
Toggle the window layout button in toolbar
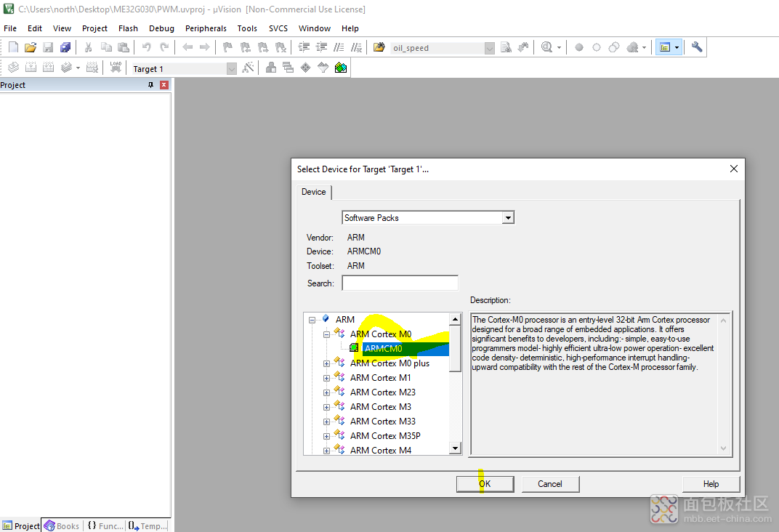665,47
